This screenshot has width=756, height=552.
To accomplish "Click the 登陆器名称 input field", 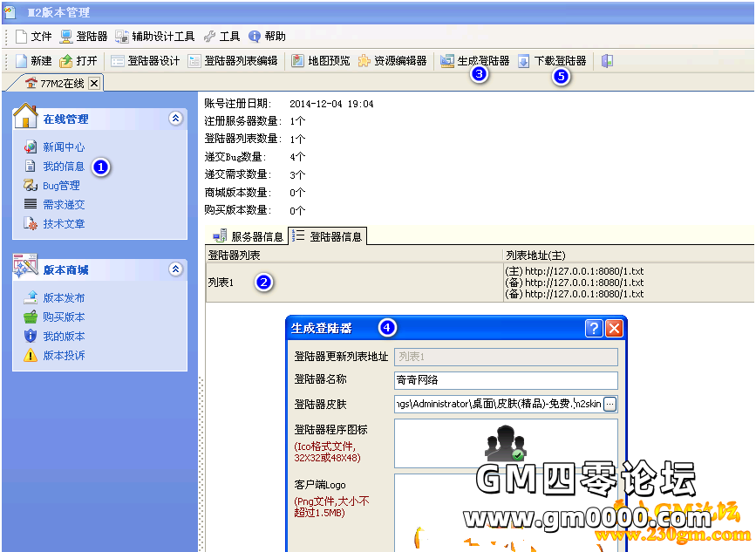I will [x=506, y=380].
